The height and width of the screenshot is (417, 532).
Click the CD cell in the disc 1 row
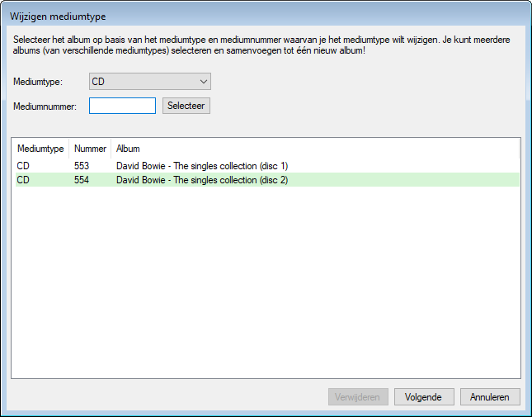pos(23,166)
